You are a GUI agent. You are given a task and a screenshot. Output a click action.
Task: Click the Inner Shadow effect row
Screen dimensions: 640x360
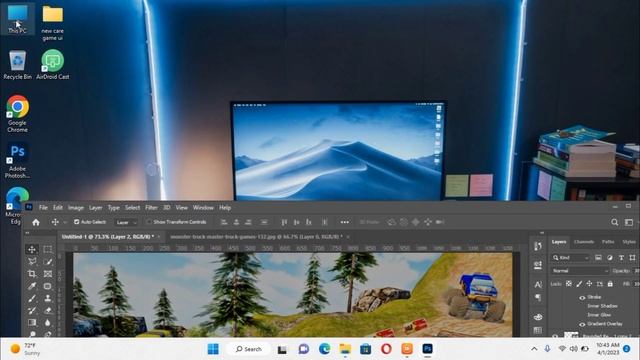[x=602, y=306]
